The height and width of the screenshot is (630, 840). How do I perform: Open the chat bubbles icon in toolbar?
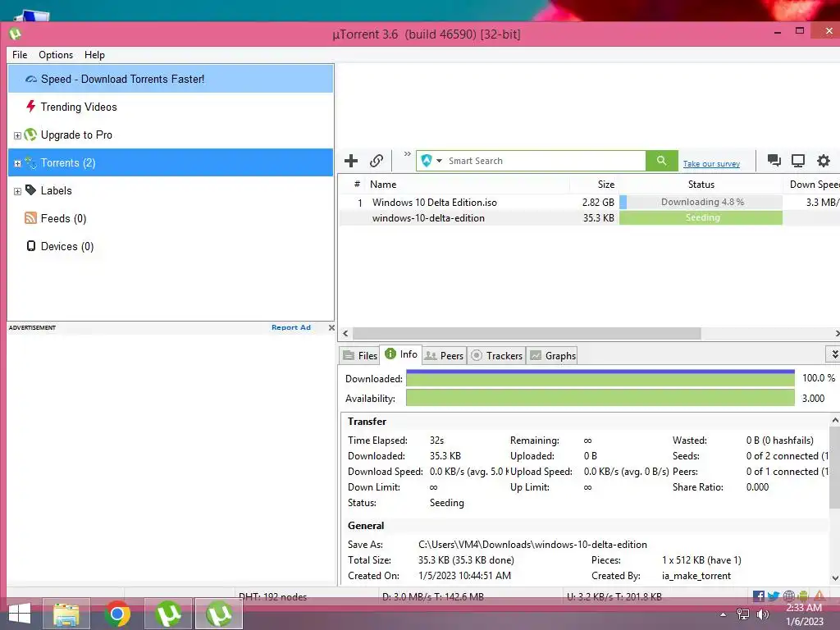[774, 160]
